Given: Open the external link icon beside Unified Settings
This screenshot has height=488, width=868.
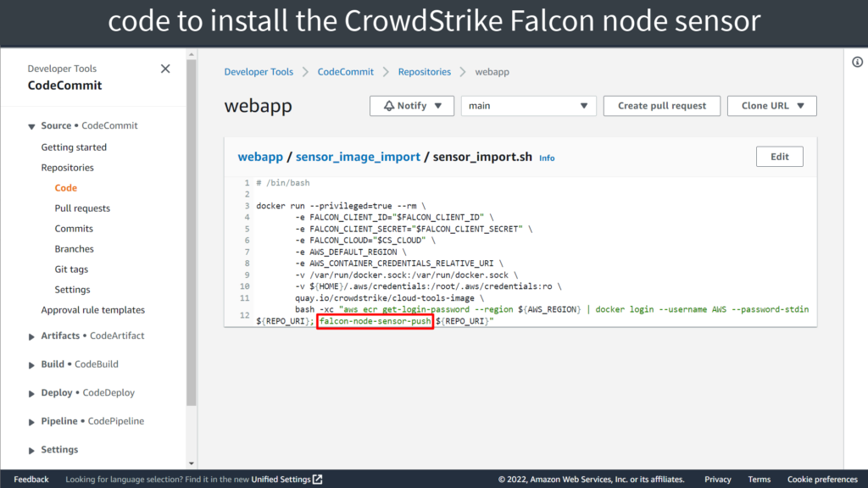Looking at the screenshot, I should [x=317, y=480].
